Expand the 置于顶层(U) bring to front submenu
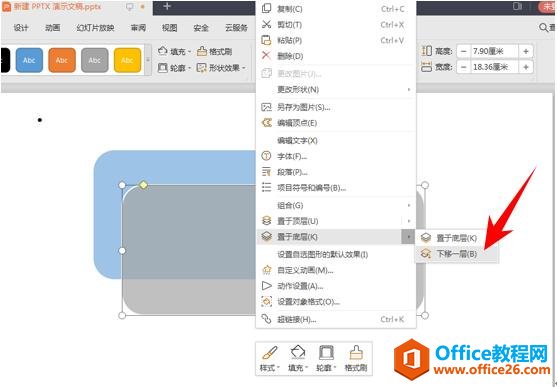The width and height of the screenshot is (557, 387). 336,221
